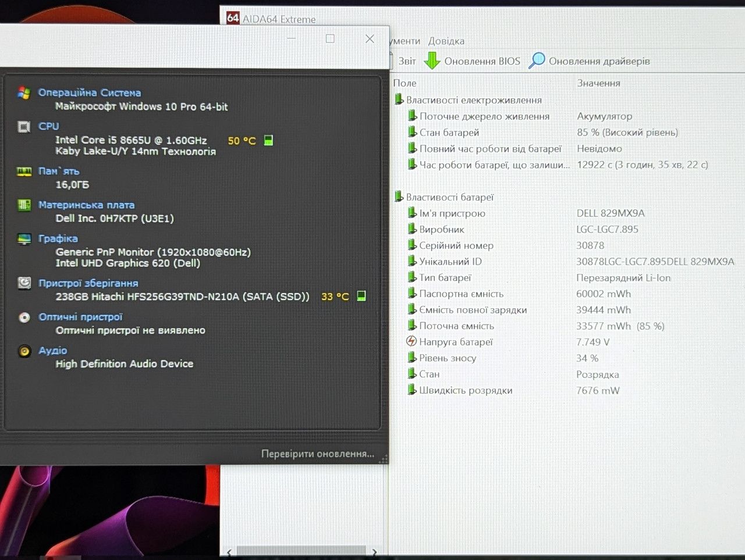
Task: Open the Пристрої зберігання heading link
Action: 88,283
